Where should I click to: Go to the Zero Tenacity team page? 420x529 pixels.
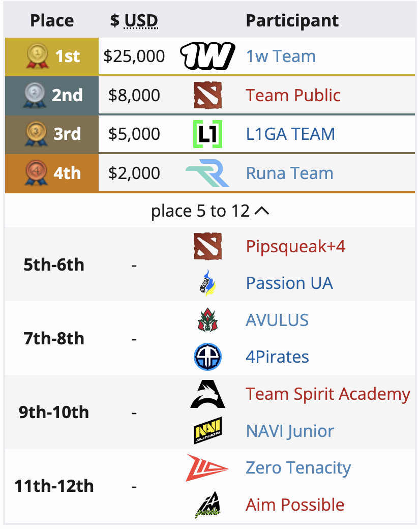298,468
